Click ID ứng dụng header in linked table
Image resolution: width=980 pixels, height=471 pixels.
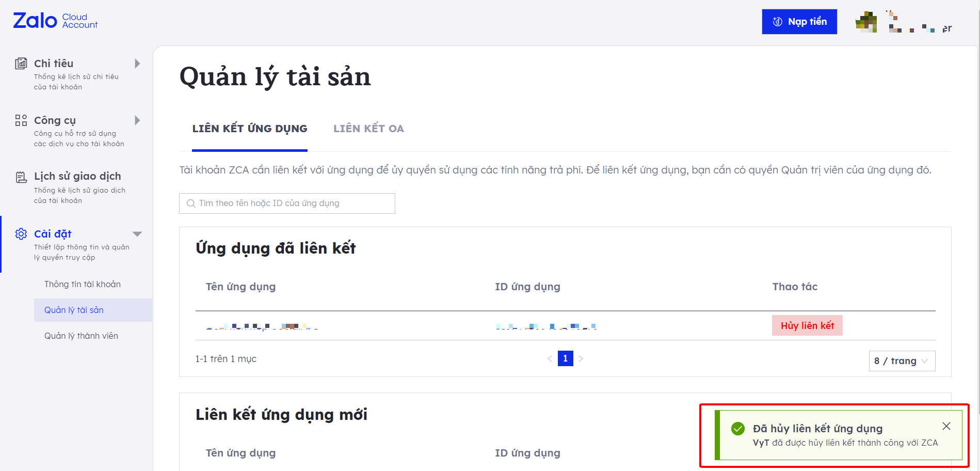(x=527, y=287)
